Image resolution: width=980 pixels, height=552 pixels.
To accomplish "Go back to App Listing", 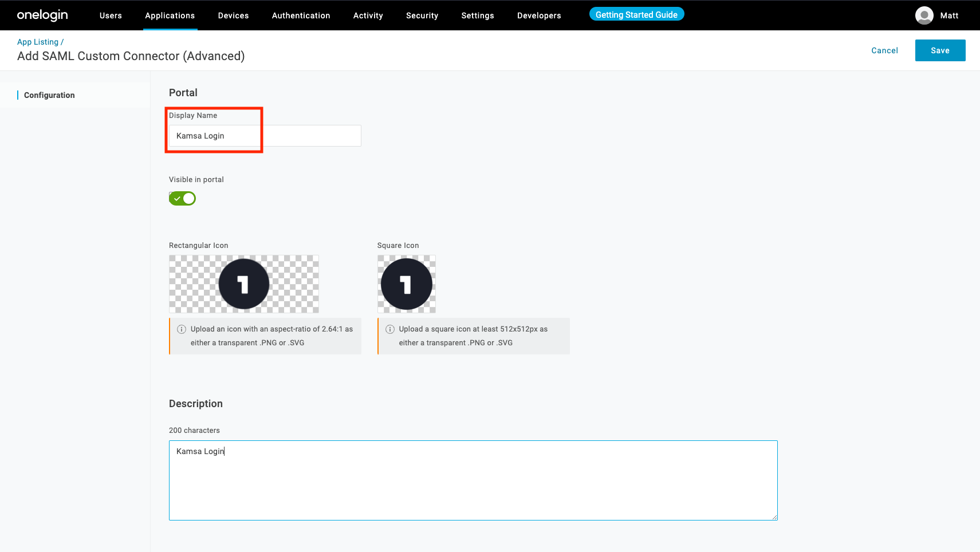I will 38,42.
